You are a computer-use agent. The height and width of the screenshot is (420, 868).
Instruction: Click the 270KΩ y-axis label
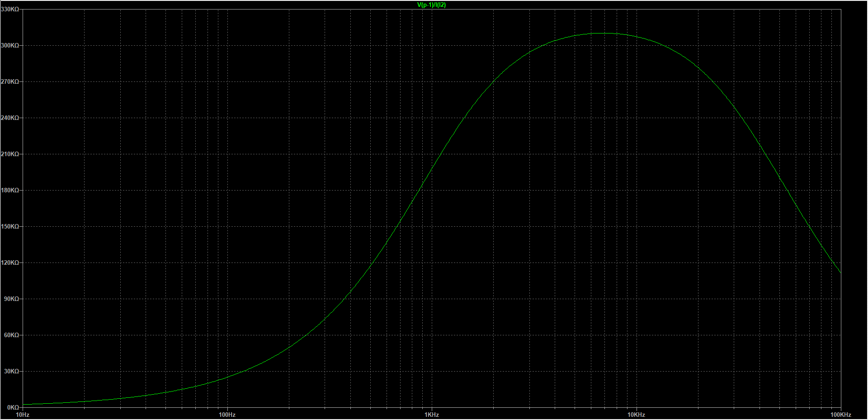pos(10,81)
